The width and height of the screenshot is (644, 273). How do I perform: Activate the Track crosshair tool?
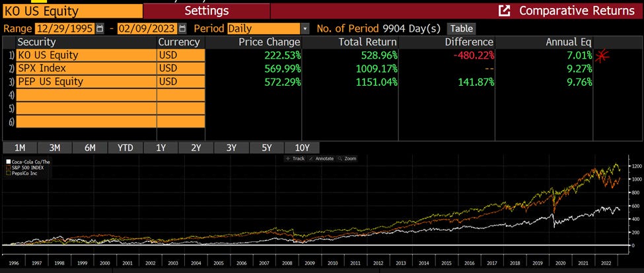coord(295,158)
